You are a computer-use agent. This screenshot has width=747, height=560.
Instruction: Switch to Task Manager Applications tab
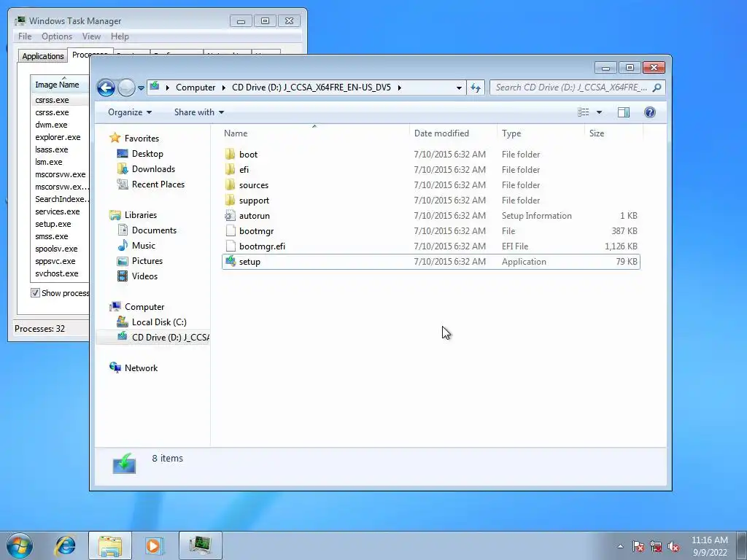click(x=43, y=55)
